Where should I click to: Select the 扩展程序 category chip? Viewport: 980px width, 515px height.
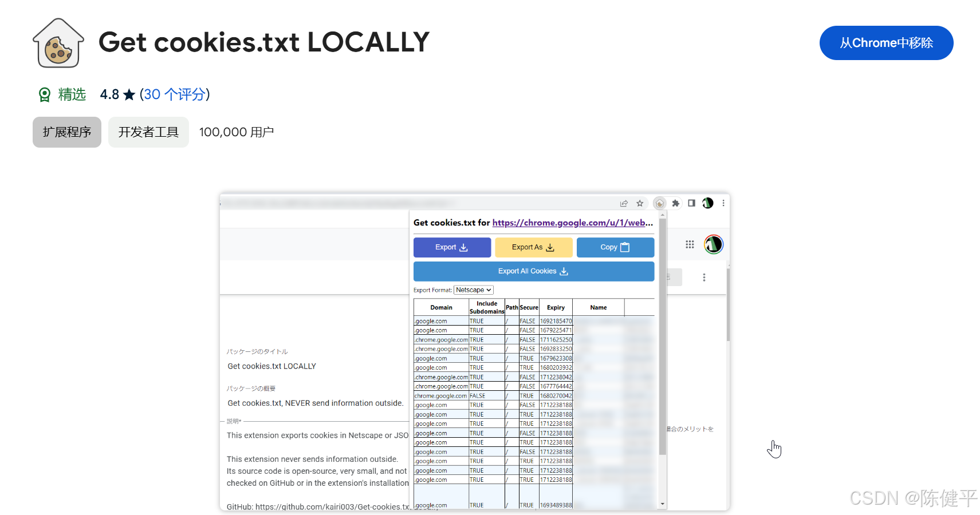[x=67, y=132]
